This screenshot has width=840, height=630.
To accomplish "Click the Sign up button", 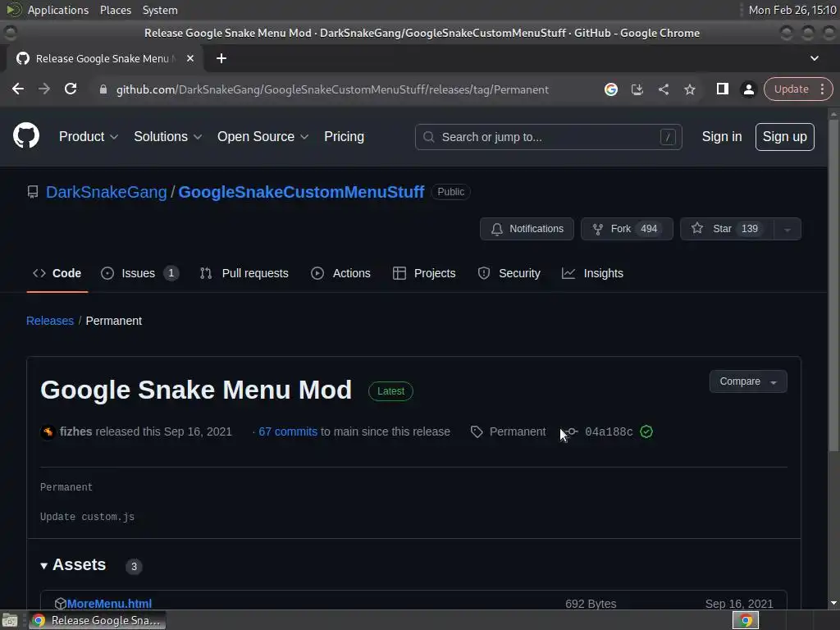I will [785, 137].
